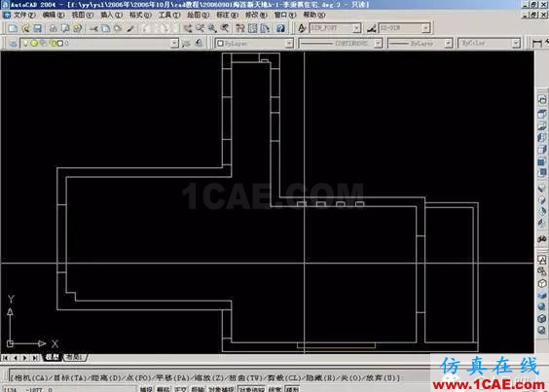This screenshot has width=549, height=392.
Task: Open the 格式(O) menu
Action: click(140, 15)
